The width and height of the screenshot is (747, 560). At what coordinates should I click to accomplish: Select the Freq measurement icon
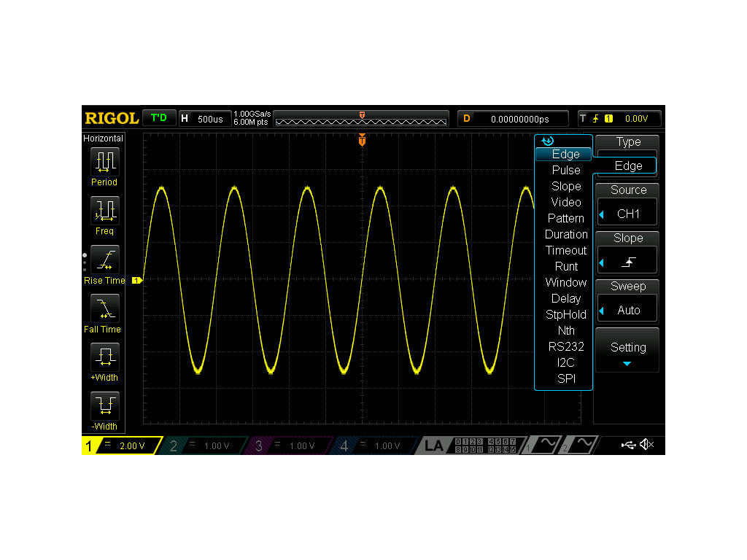pos(105,209)
